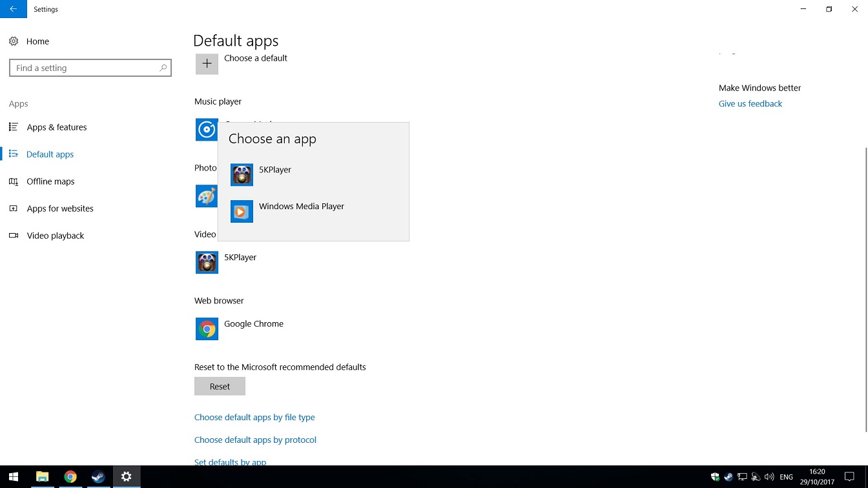Image resolution: width=868 pixels, height=488 pixels.
Task: Open Choose default apps by protocol
Action: (x=255, y=440)
